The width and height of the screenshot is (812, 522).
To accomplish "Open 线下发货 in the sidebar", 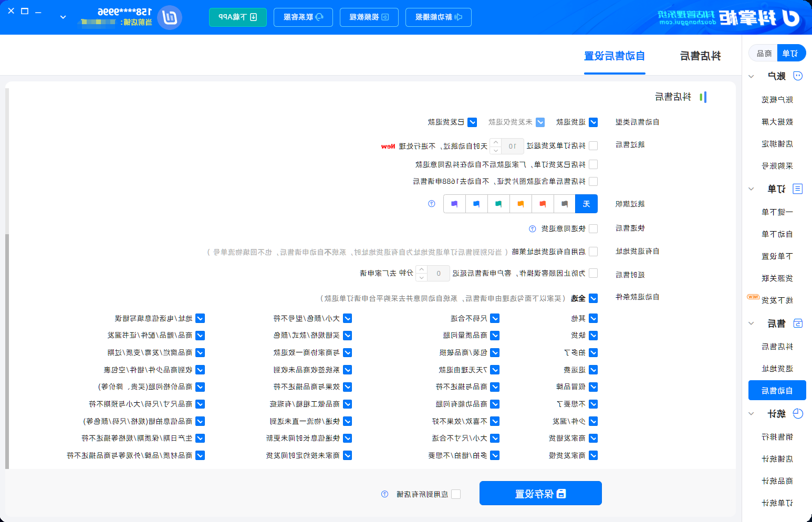I will click(777, 300).
